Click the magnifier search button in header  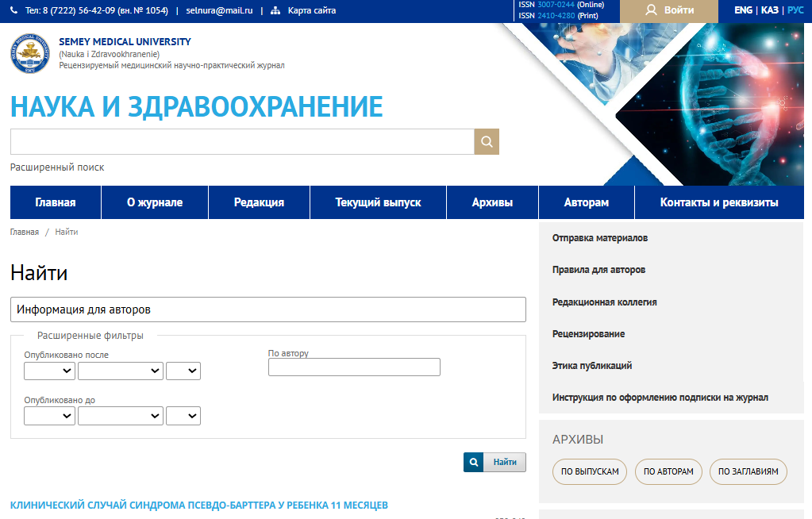point(487,141)
